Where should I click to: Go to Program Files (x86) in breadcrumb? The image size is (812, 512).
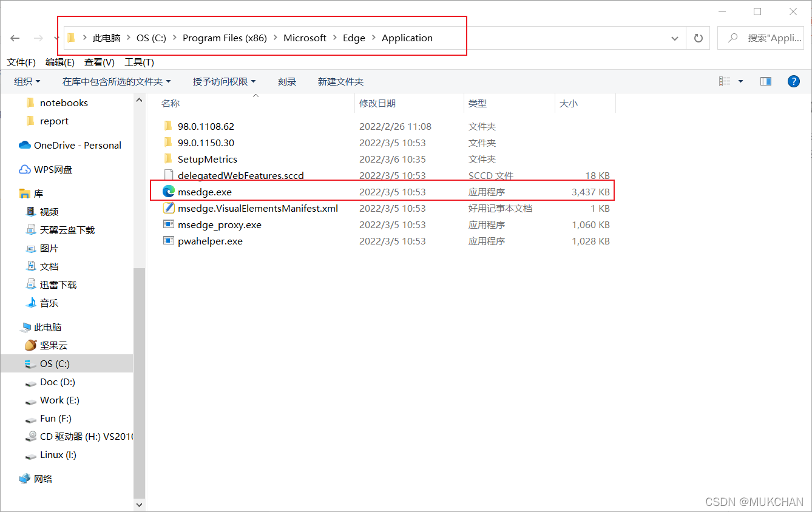click(225, 38)
